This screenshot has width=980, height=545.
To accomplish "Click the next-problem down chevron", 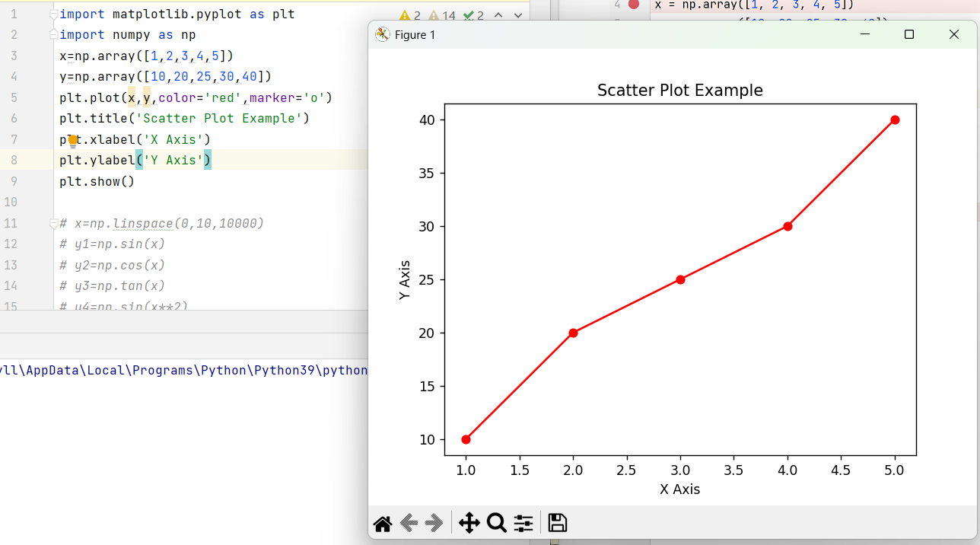I will (x=517, y=14).
